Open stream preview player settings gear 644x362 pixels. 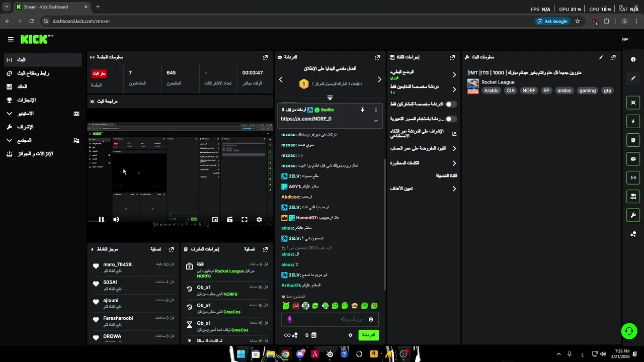tap(259, 220)
